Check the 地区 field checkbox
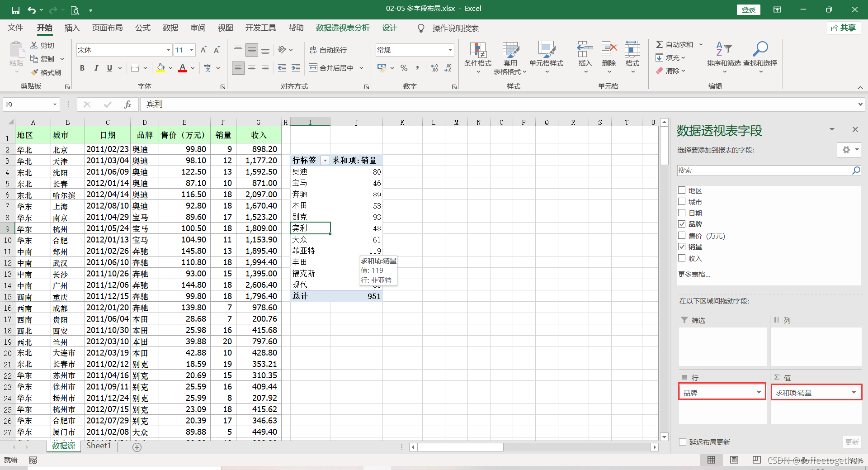The width and height of the screenshot is (868, 470). [x=682, y=190]
